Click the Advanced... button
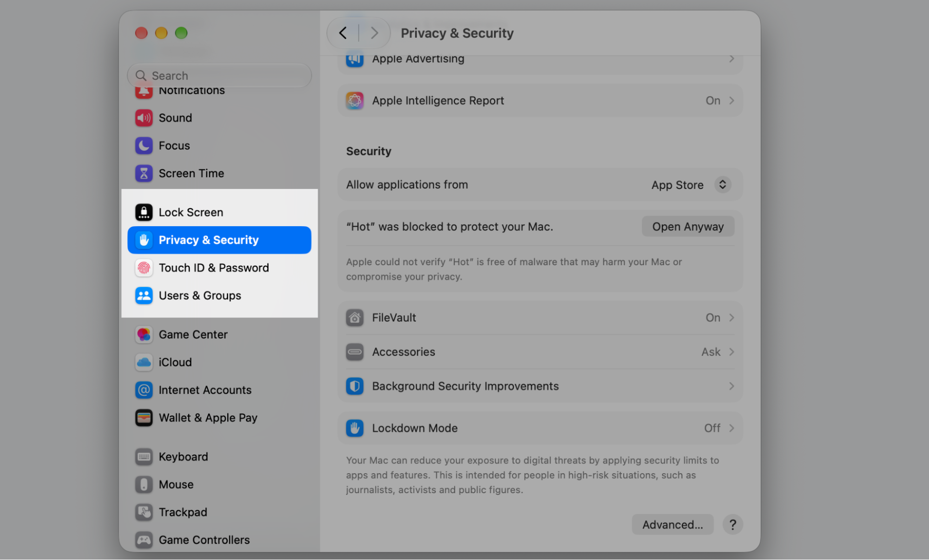Viewport: 929px width, 560px height. click(672, 525)
